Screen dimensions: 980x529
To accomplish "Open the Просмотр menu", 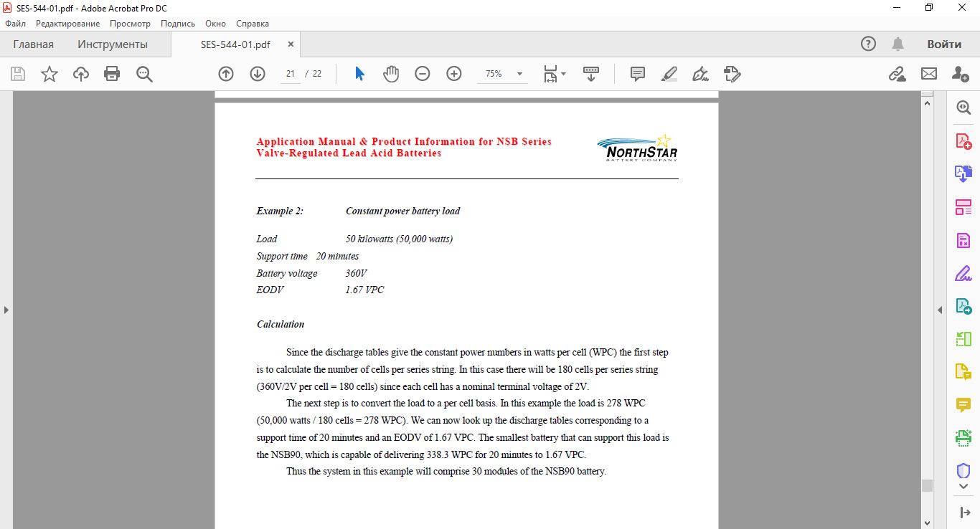I will pyautogui.click(x=130, y=24).
